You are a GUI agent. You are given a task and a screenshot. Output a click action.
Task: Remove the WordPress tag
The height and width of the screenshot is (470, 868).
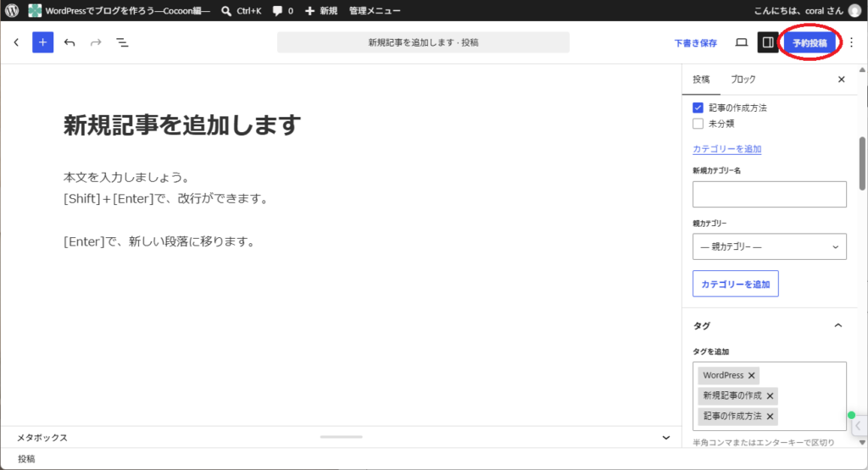pos(751,375)
